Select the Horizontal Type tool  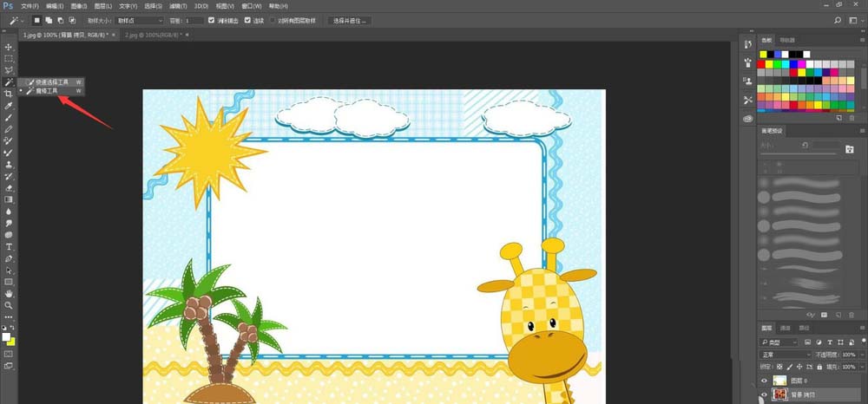(x=9, y=246)
